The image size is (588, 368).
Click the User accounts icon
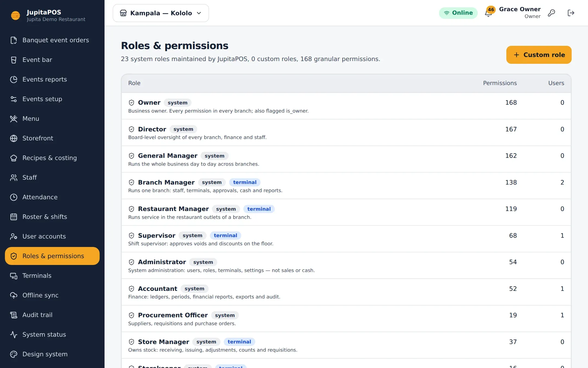point(14,236)
